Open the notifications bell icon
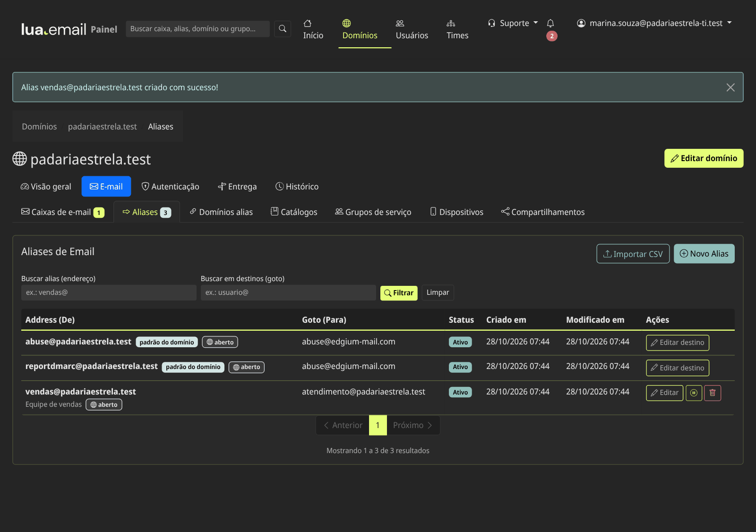The height and width of the screenshot is (532, 756). 550,23
